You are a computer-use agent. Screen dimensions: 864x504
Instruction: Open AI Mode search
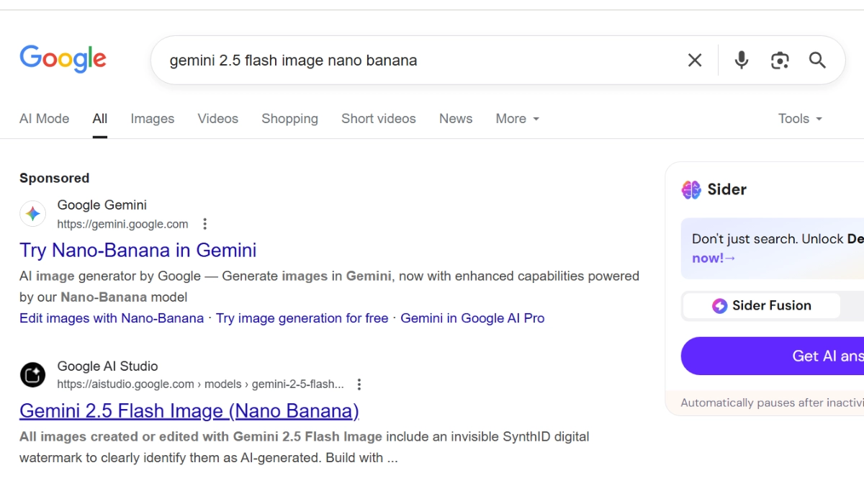[x=44, y=119]
